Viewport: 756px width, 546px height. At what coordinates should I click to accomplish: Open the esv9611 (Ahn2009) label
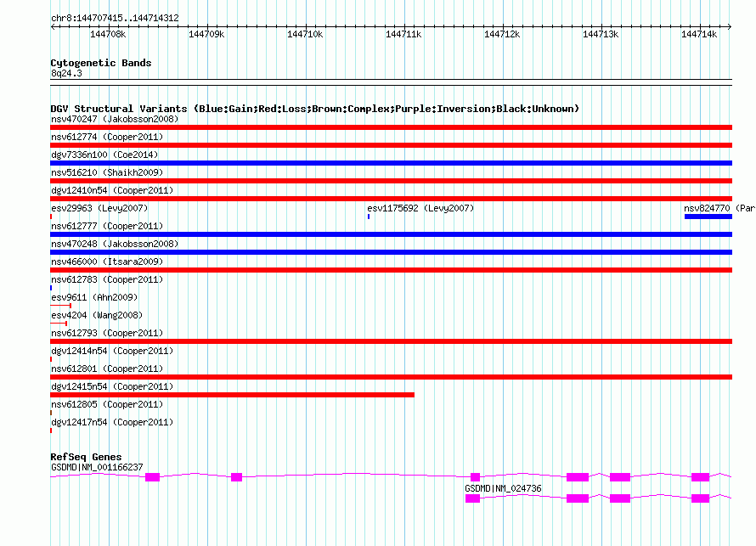point(94,297)
